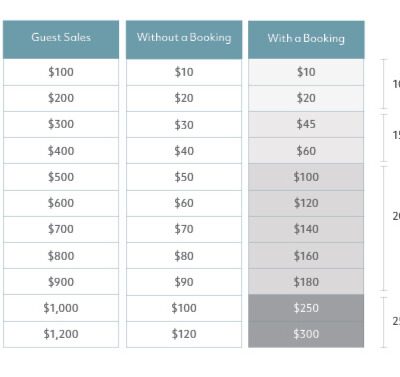Click the Without a Booking header

(x=184, y=40)
